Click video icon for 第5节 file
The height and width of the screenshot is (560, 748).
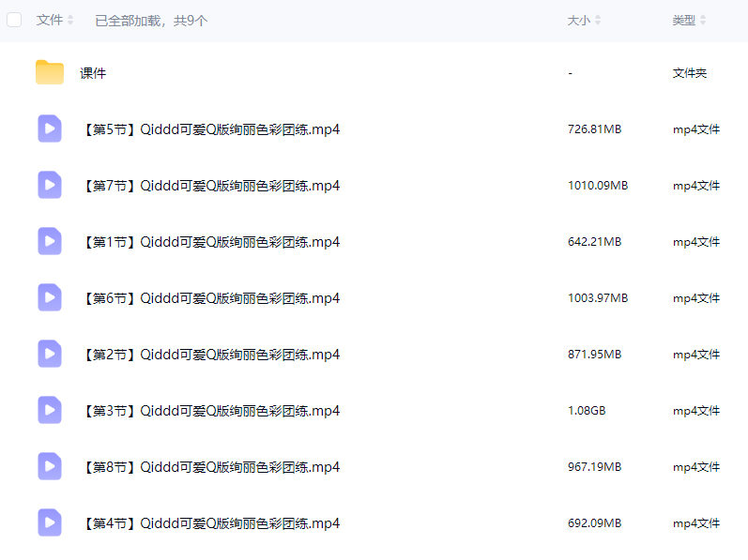point(50,129)
